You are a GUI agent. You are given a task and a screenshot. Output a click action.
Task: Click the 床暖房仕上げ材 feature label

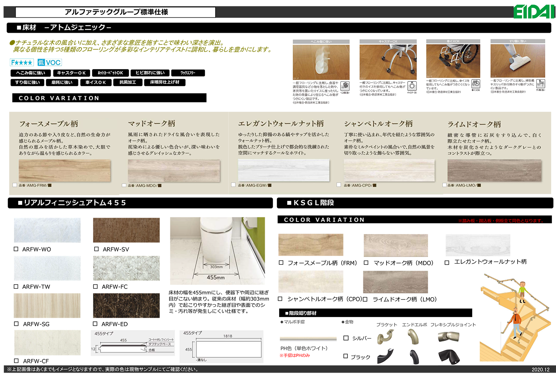click(x=165, y=82)
